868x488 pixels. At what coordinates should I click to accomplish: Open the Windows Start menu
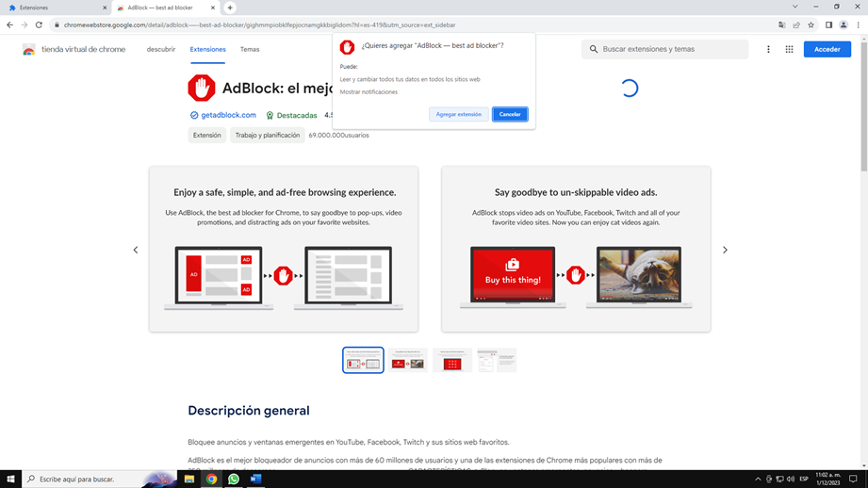click(x=10, y=480)
